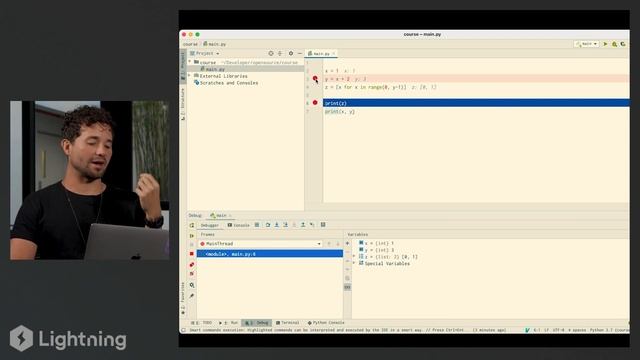This screenshot has width=640, height=360.
Task: Open the Project view selector dropdown
Action: coord(205,53)
